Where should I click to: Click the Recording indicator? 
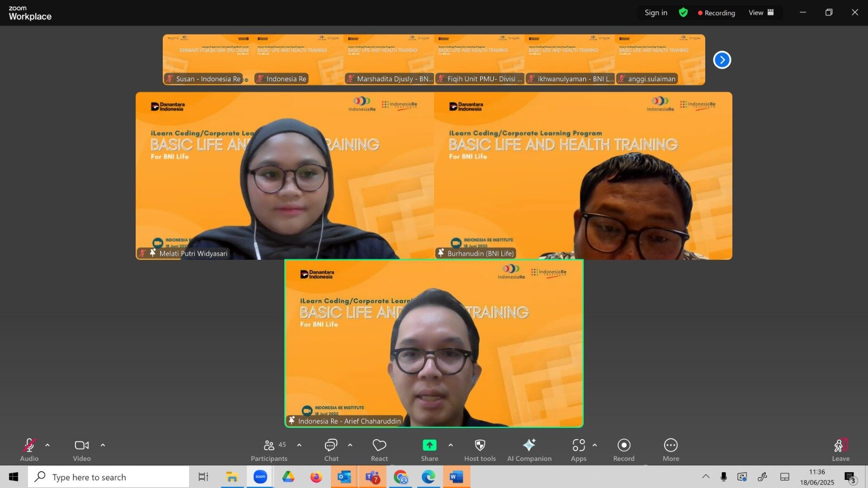pos(717,12)
